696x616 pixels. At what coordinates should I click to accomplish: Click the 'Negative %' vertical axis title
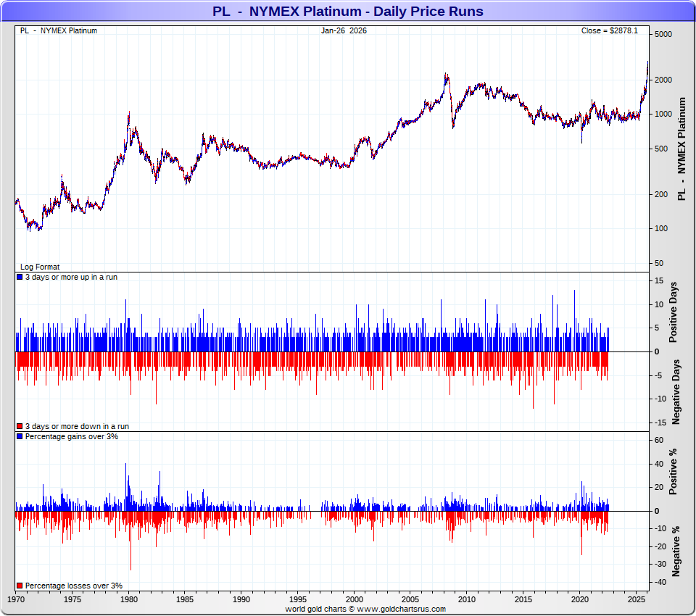[676, 552]
